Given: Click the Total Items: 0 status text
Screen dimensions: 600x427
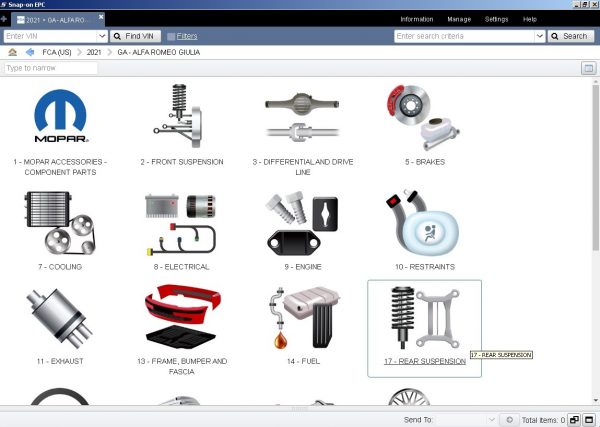Looking at the screenshot, I should tap(543, 420).
